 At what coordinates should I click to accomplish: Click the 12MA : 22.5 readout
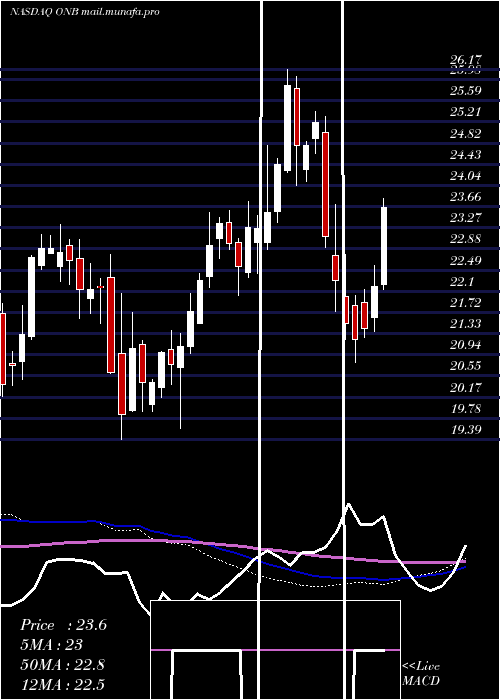coord(62,684)
